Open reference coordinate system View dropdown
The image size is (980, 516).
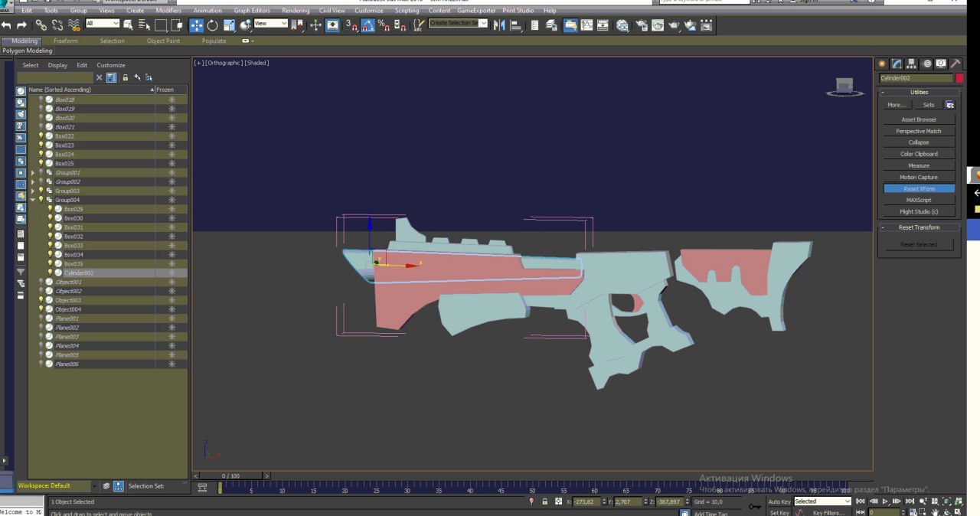point(271,24)
